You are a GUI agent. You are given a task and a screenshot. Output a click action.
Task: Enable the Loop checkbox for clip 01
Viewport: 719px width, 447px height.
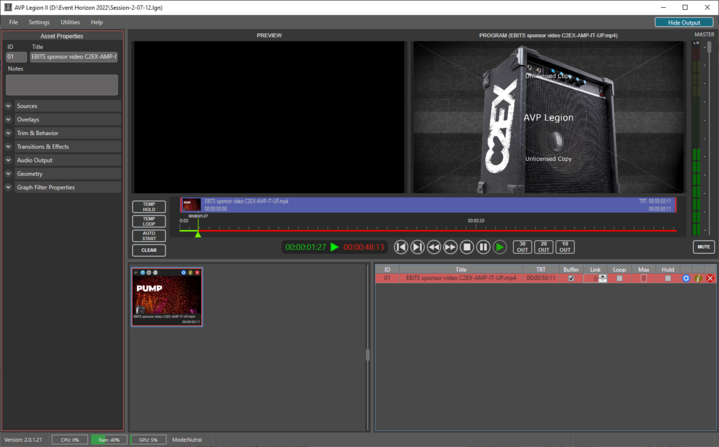click(619, 278)
